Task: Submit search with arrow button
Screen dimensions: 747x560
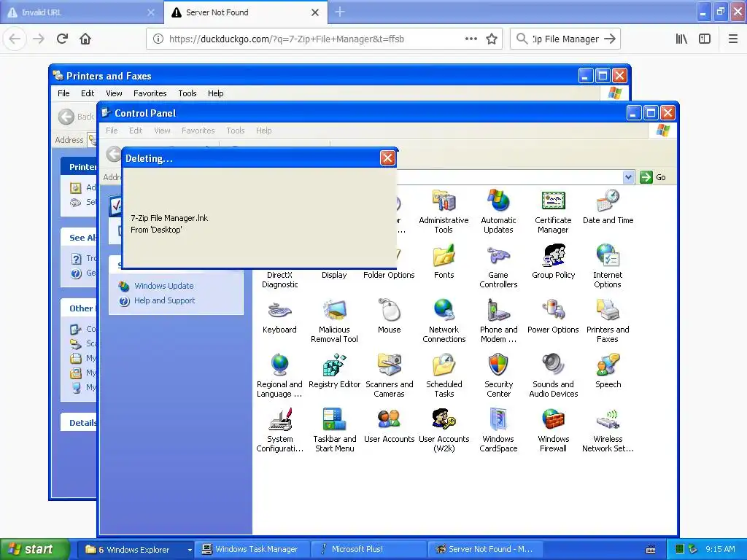Action: click(610, 39)
